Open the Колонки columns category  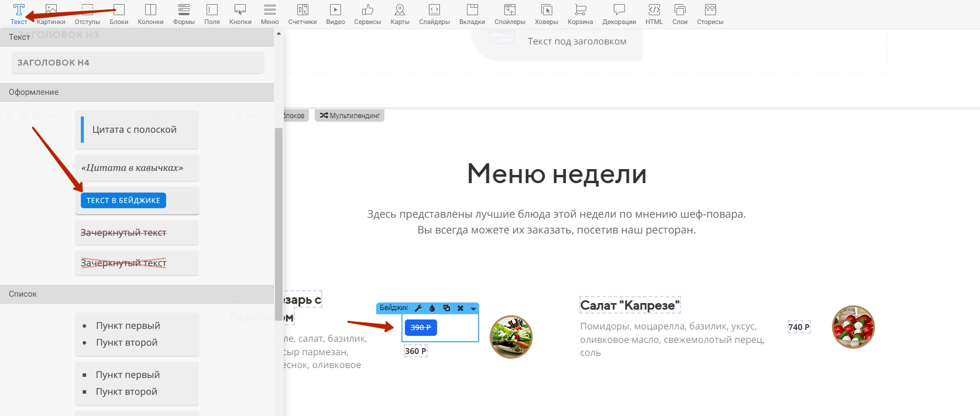pyautogui.click(x=150, y=15)
